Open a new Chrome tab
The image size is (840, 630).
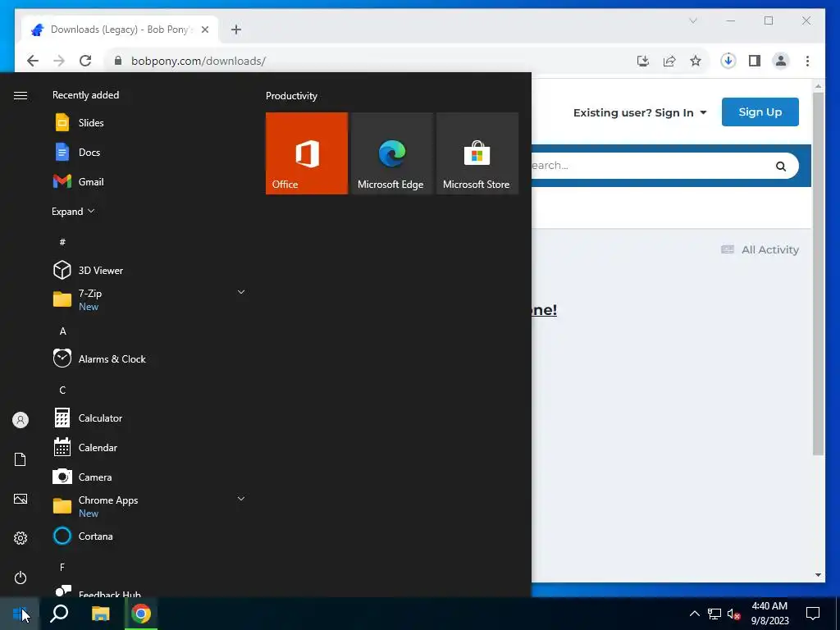click(x=236, y=30)
